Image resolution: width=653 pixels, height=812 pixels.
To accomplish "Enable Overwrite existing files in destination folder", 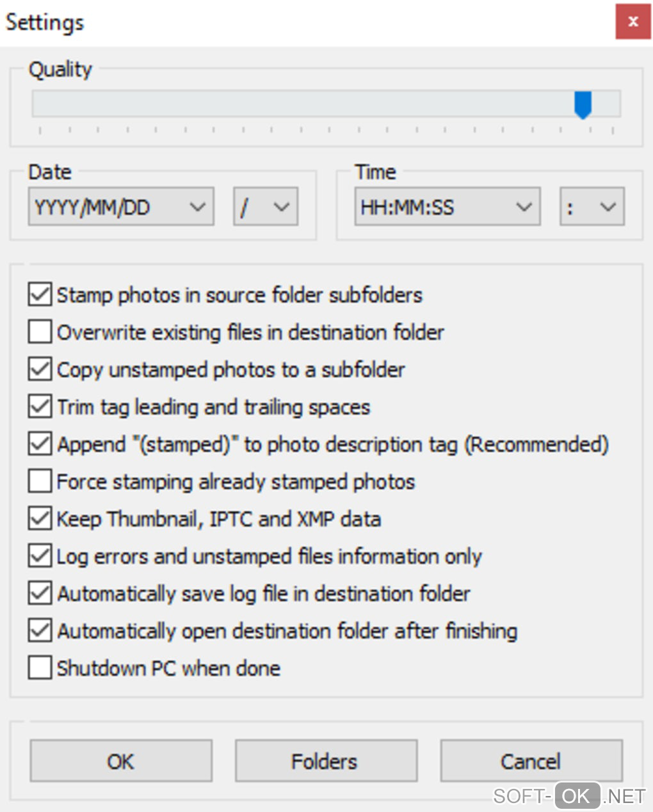I will [x=40, y=332].
